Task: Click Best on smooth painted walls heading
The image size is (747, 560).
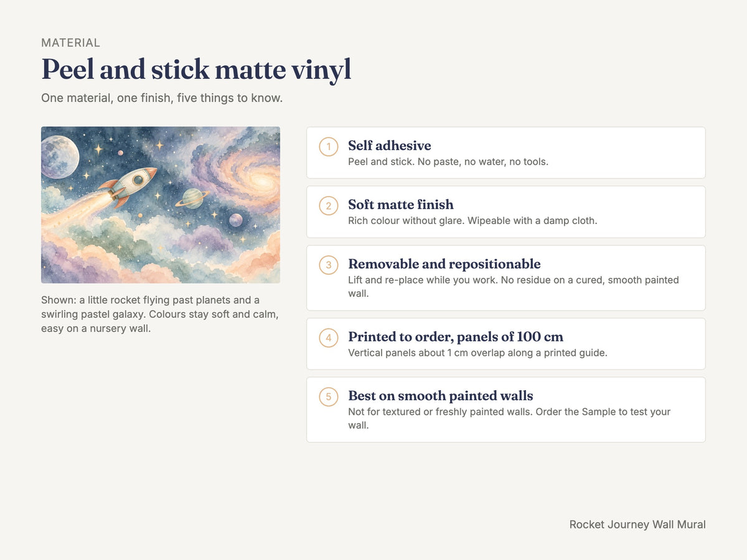Action: coord(441,396)
